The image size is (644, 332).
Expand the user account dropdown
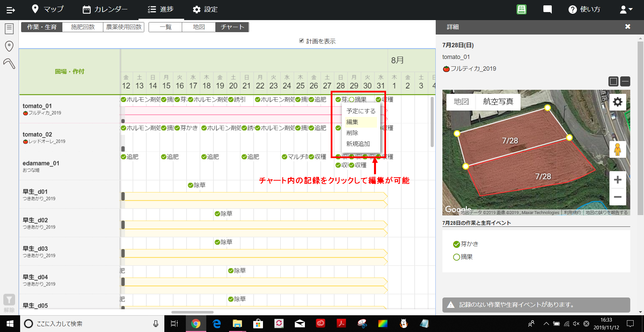point(626,9)
